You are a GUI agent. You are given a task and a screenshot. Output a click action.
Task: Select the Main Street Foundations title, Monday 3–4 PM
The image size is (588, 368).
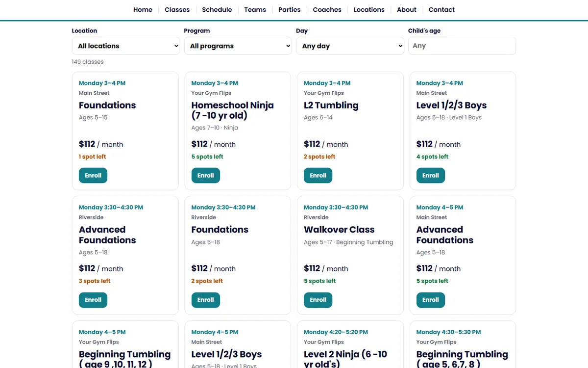tap(107, 105)
